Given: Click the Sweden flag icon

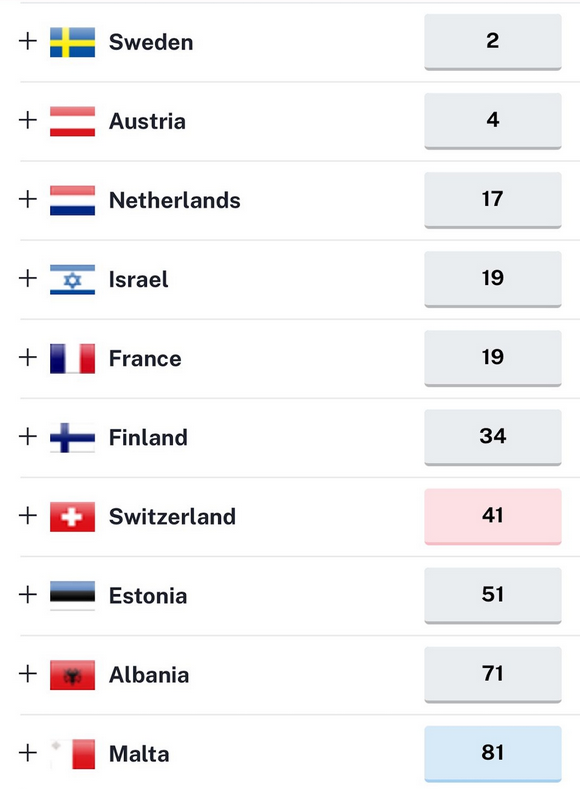Looking at the screenshot, I should pos(72,42).
